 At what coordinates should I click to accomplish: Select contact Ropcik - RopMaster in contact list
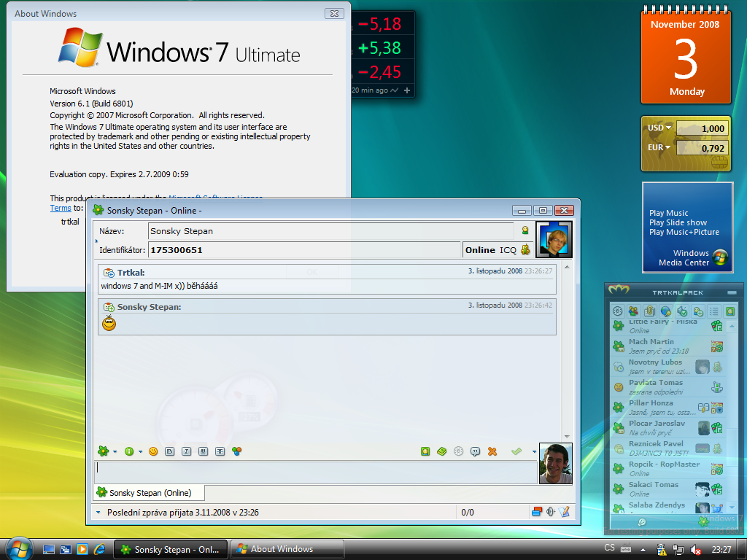668,469
